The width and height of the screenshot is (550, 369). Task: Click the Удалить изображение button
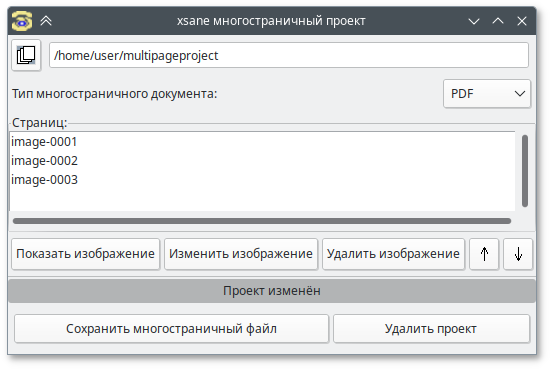[393, 254]
